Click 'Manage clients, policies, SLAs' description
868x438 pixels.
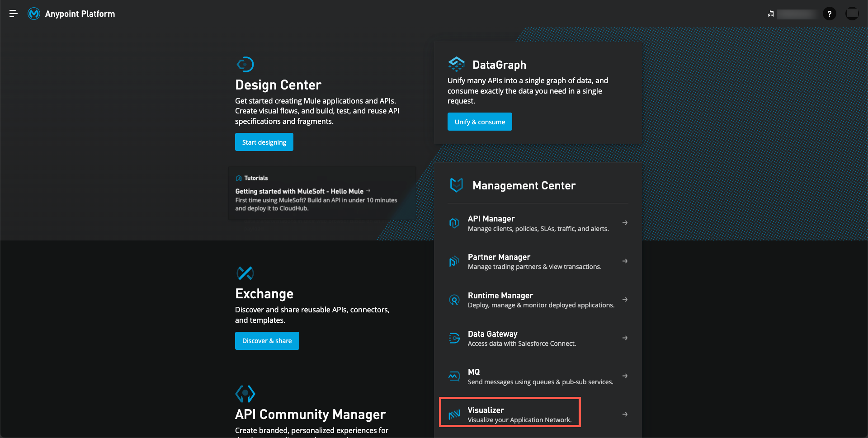click(x=538, y=229)
